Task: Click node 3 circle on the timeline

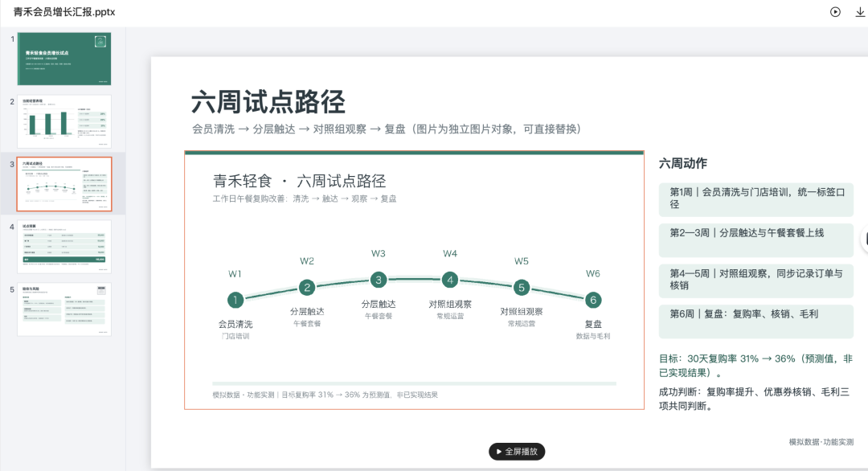Action: [x=378, y=280]
